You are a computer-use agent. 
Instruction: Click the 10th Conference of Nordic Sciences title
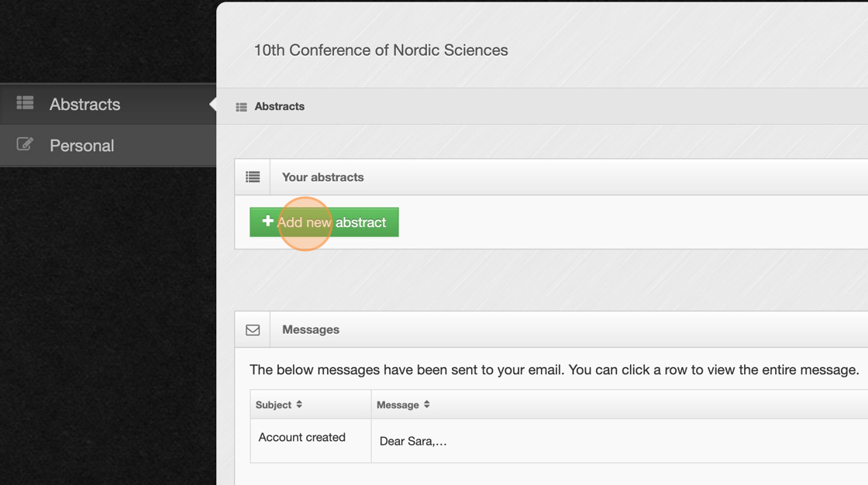click(x=381, y=50)
